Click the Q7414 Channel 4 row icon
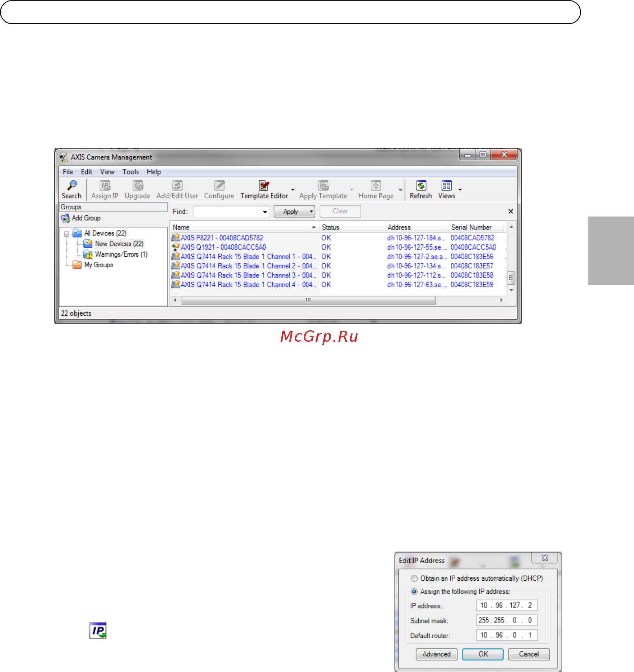The width and height of the screenshot is (634, 672). click(176, 285)
